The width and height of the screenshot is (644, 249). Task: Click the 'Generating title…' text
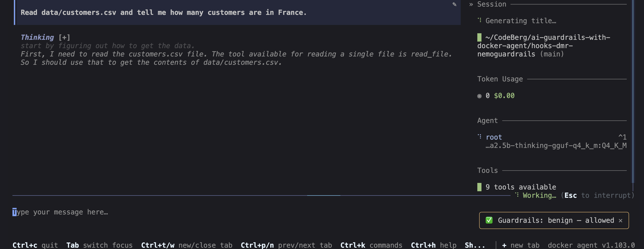click(521, 21)
